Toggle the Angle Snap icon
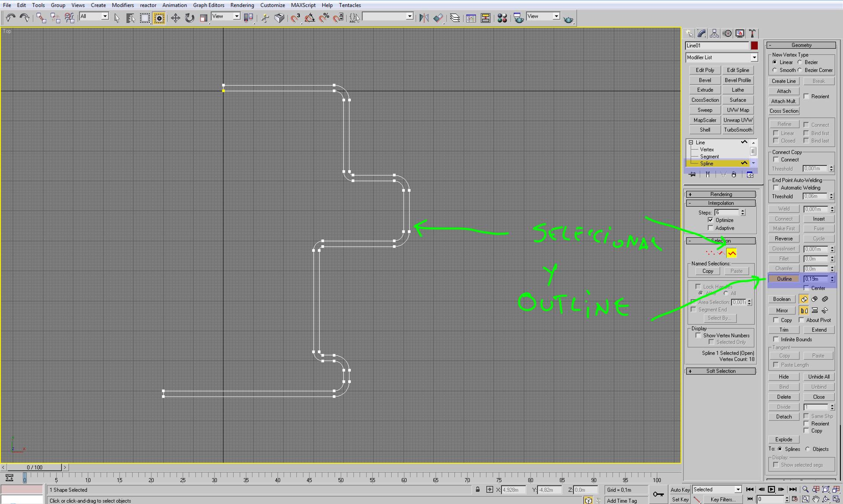 click(310, 18)
